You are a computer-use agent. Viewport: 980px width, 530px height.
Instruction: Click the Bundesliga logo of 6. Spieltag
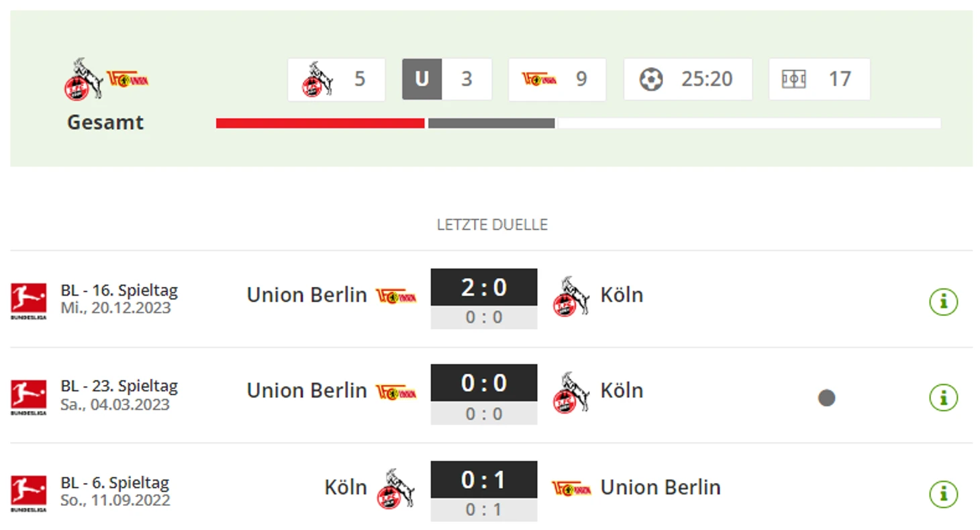29,492
